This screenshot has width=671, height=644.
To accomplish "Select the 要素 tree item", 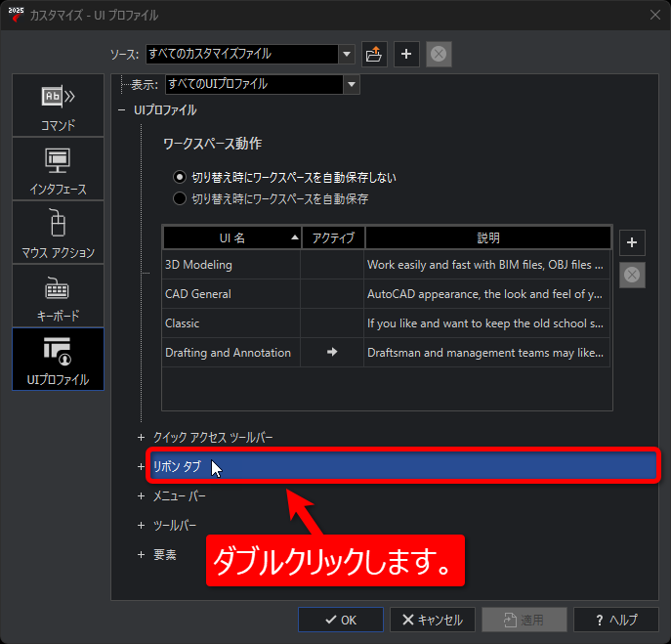I will pos(165,554).
